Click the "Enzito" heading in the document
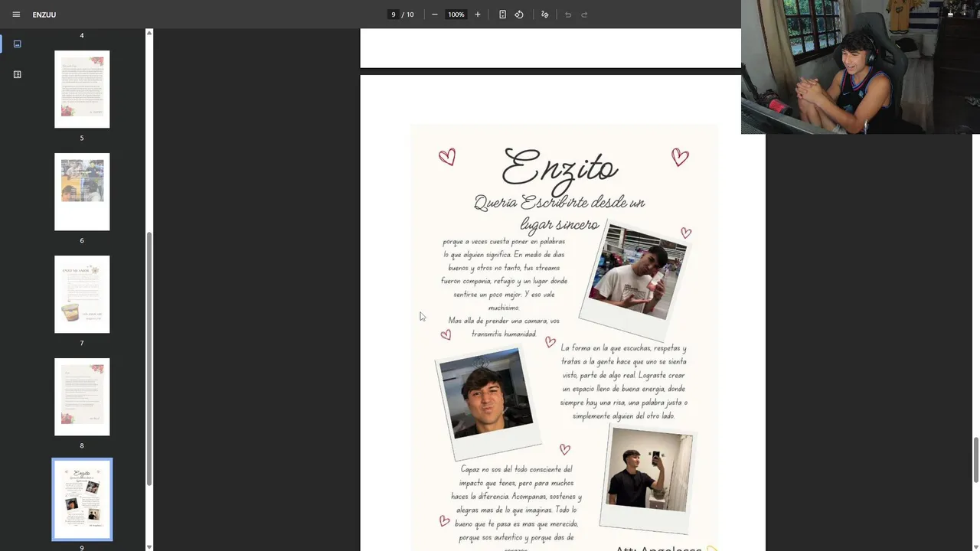980x551 pixels. [x=560, y=168]
